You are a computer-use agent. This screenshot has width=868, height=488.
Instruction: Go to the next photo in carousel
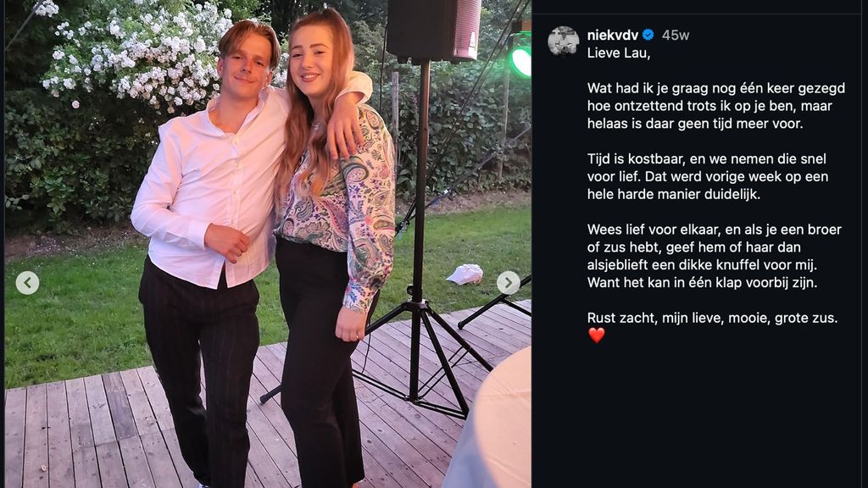508,282
